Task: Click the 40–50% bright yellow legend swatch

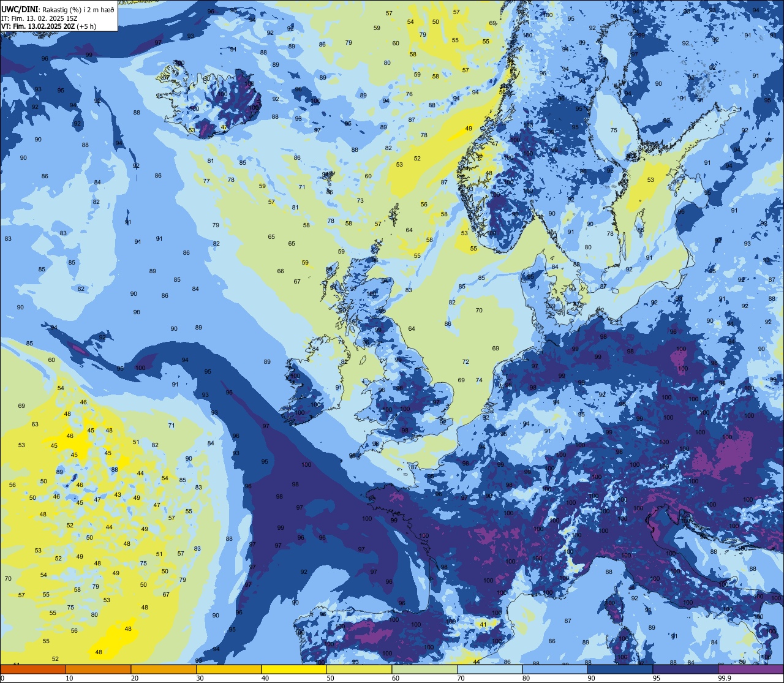Action: tap(294, 669)
